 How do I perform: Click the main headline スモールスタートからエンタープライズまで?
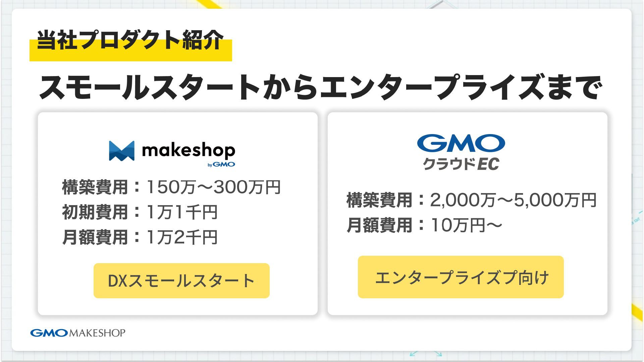[x=320, y=88]
